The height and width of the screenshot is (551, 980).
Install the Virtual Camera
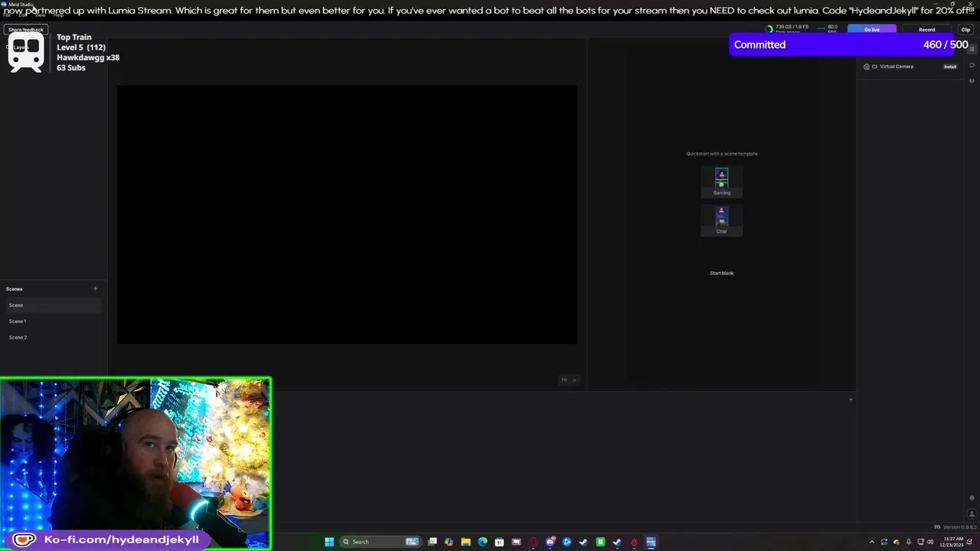(950, 67)
